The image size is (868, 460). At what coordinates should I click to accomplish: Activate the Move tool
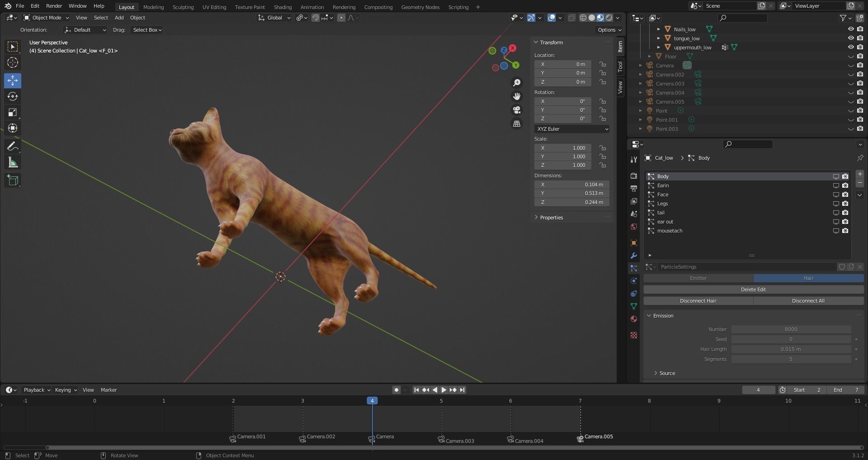point(13,81)
